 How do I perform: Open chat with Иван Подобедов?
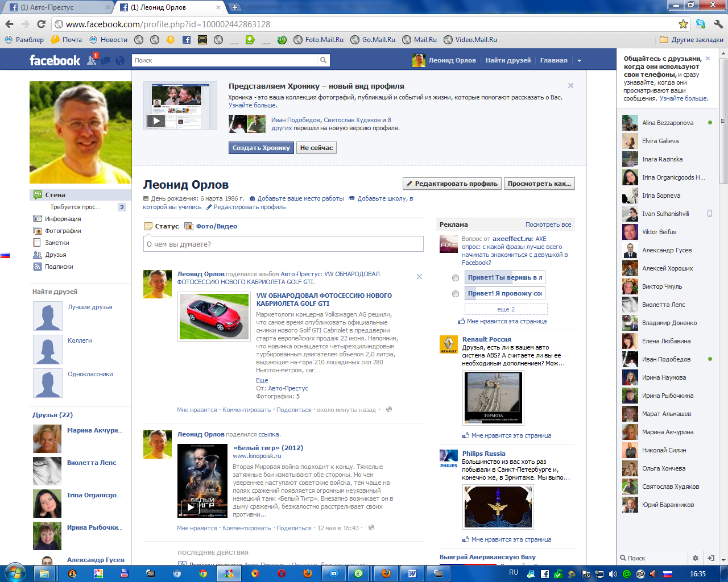(667, 359)
